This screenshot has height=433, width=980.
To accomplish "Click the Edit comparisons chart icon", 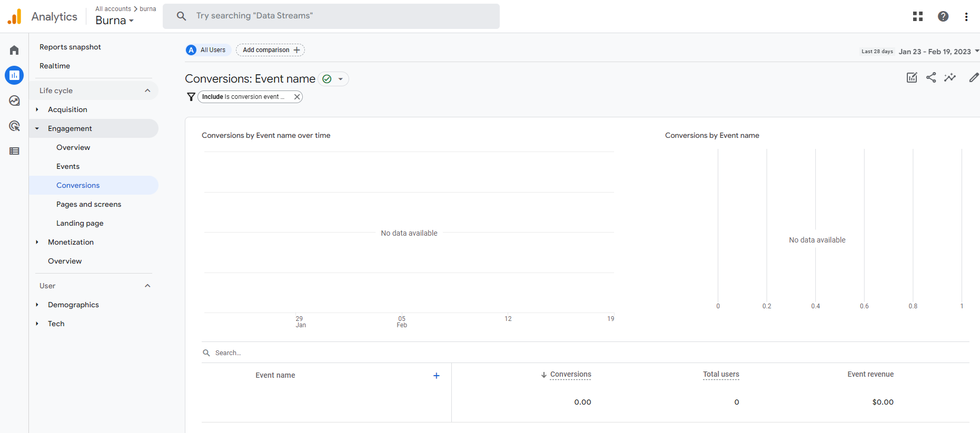I will (912, 78).
